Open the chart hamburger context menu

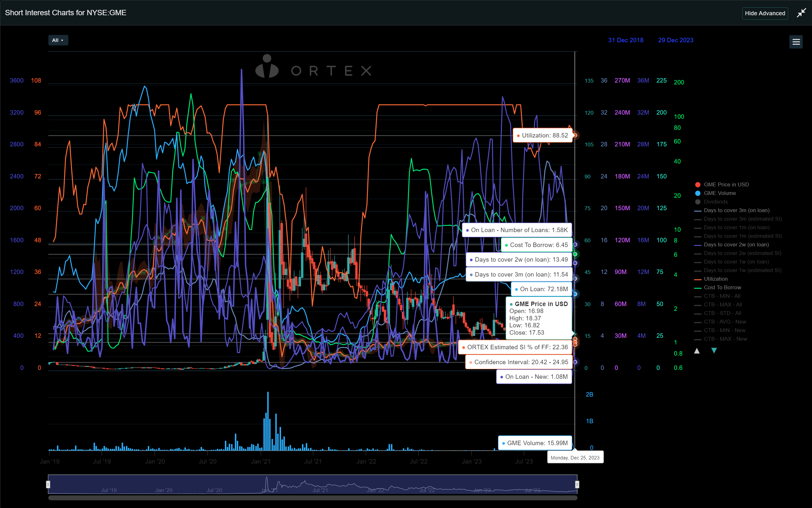coord(796,42)
